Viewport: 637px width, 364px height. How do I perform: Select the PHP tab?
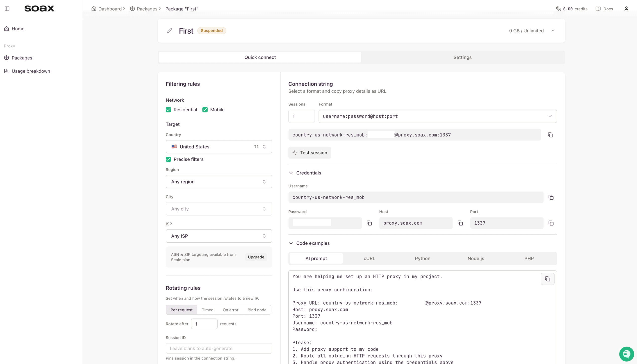point(529,259)
